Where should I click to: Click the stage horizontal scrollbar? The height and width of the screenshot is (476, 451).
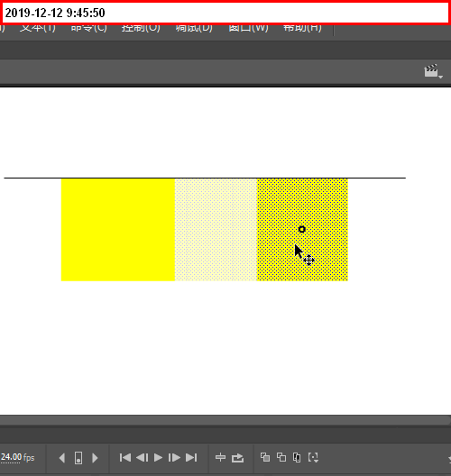click(x=225, y=420)
